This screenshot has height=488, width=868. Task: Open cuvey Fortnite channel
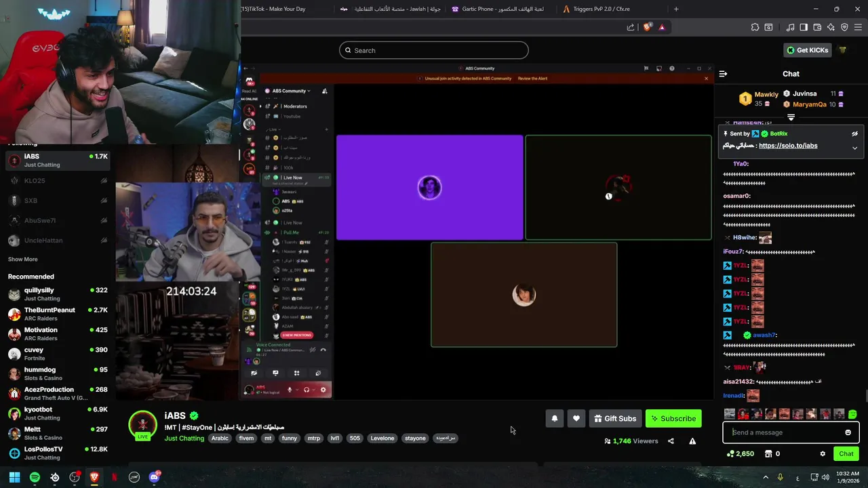tap(58, 354)
